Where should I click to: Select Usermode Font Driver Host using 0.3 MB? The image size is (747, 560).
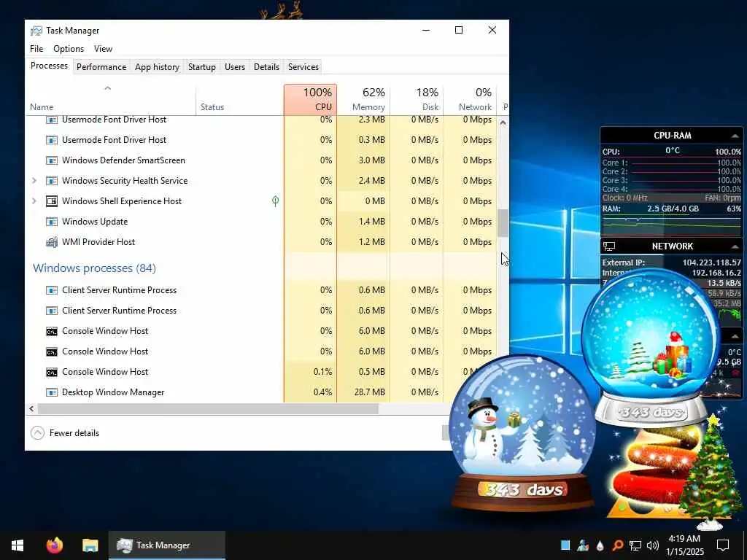[x=261, y=140]
